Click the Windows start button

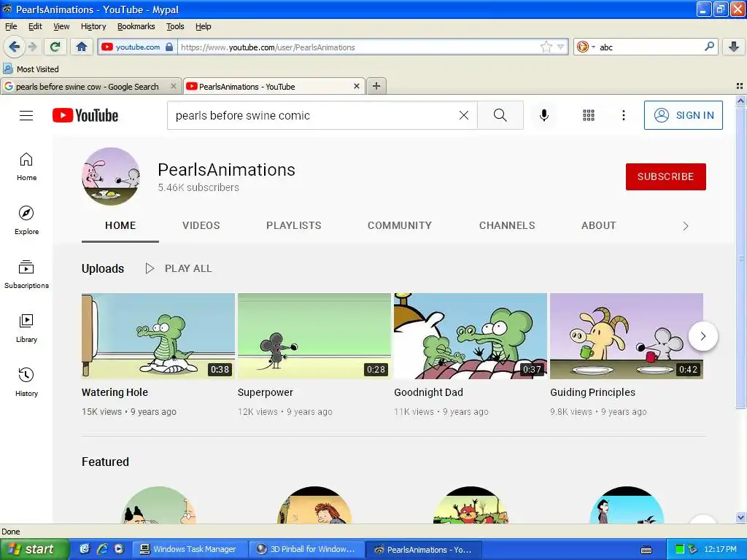click(x=34, y=549)
